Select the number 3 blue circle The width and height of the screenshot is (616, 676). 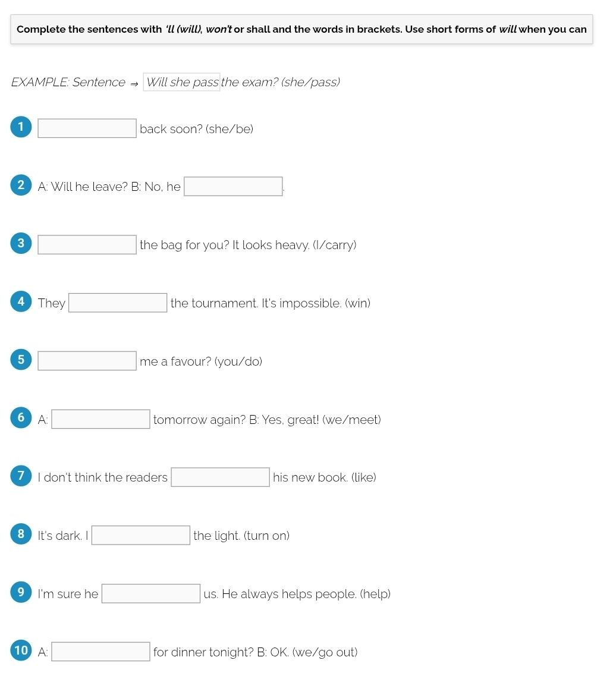[21, 243]
